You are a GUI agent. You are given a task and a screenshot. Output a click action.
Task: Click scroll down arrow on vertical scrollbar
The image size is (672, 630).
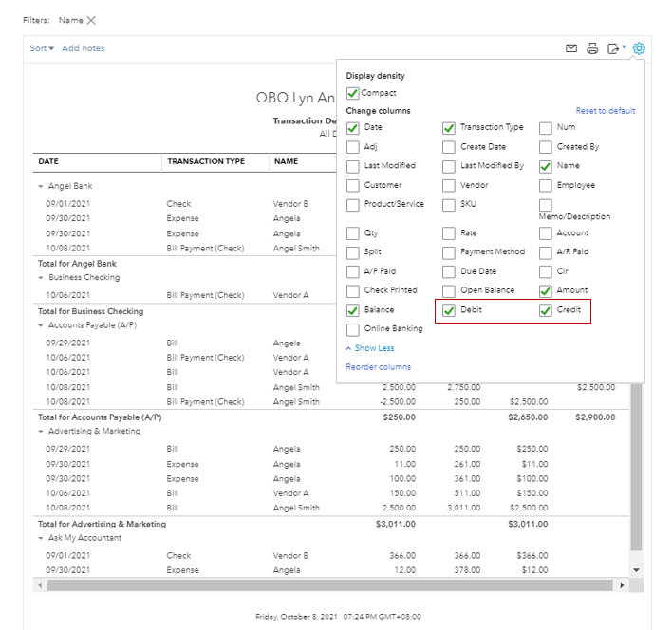click(x=636, y=570)
